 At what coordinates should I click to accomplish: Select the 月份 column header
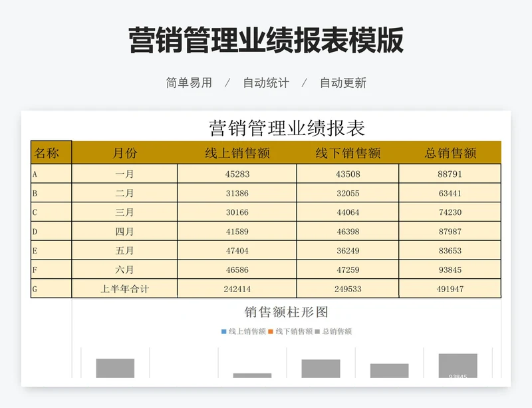coord(124,152)
